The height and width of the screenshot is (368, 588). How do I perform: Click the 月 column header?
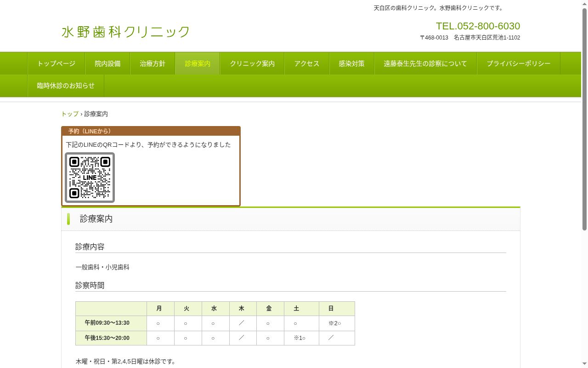coord(160,309)
